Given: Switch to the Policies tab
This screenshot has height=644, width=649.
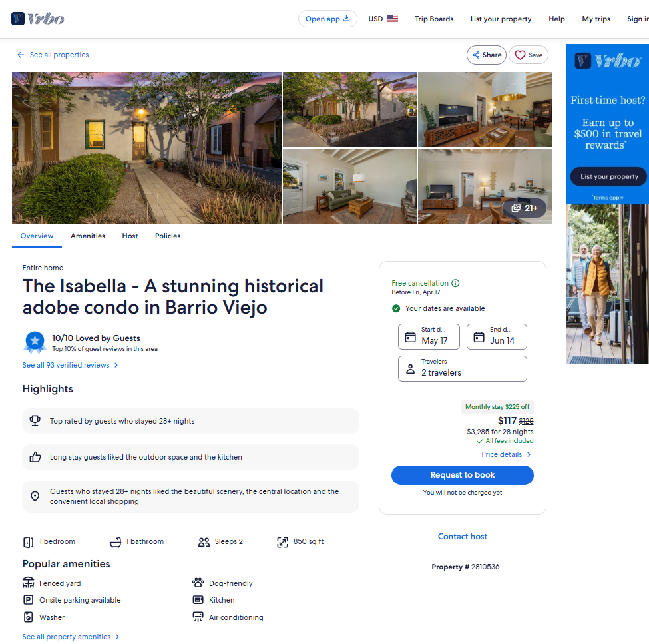Looking at the screenshot, I should pos(168,236).
